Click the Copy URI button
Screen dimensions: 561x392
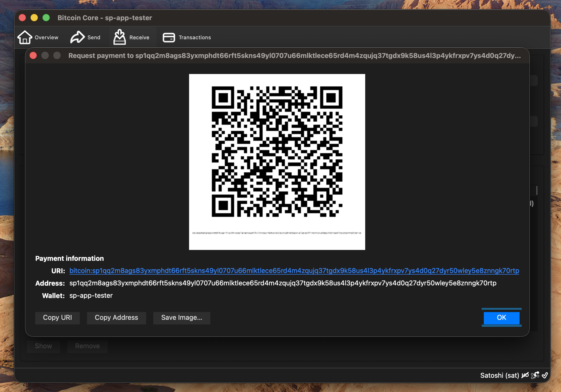pyautogui.click(x=57, y=318)
